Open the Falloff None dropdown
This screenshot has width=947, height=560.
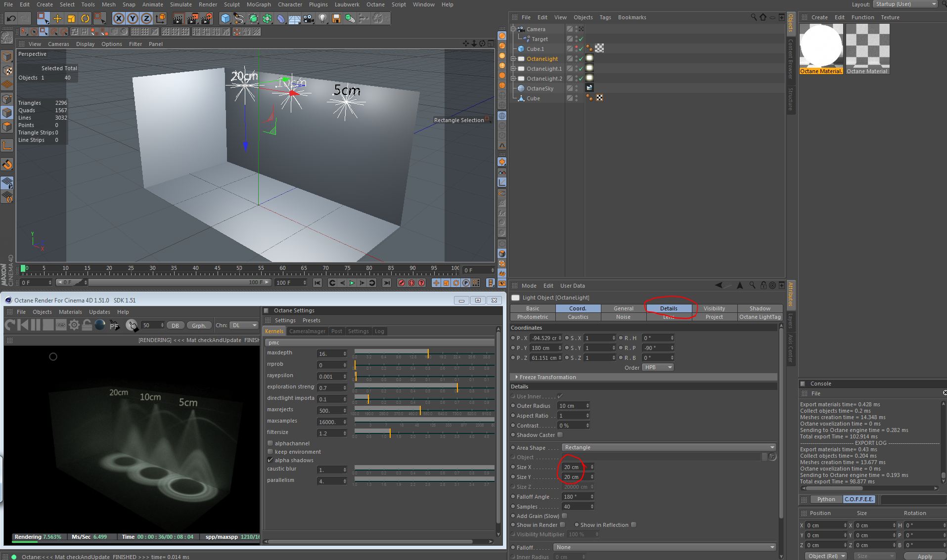[665, 547]
